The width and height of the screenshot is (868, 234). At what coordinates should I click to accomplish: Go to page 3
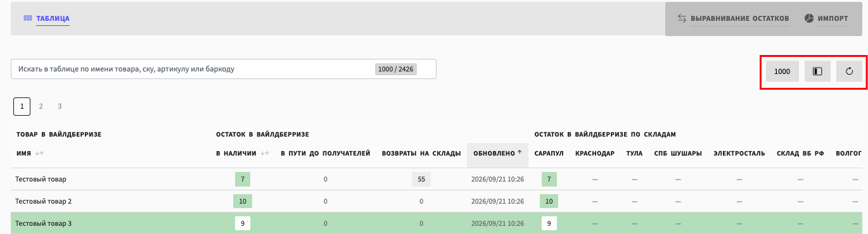[60, 106]
